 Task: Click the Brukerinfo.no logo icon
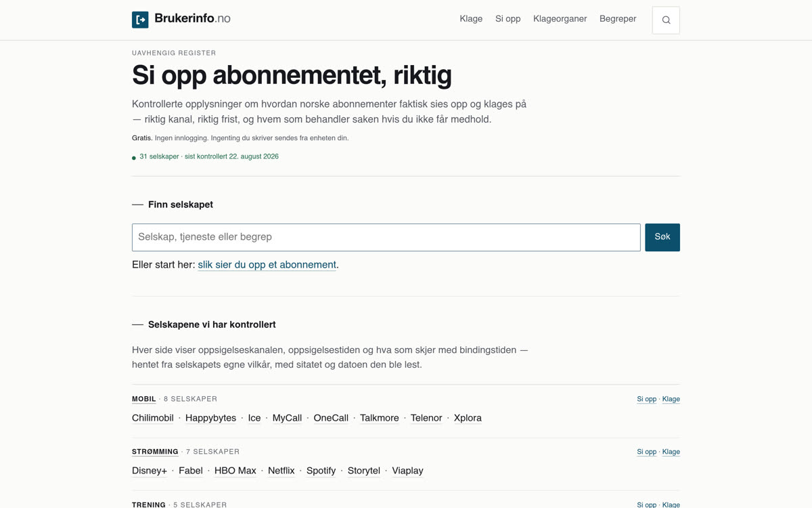pyautogui.click(x=140, y=20)
